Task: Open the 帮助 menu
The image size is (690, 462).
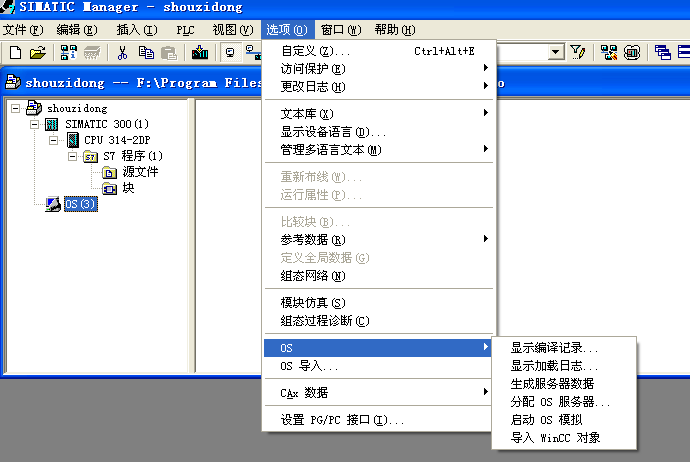Action: [x=395, y=30]
